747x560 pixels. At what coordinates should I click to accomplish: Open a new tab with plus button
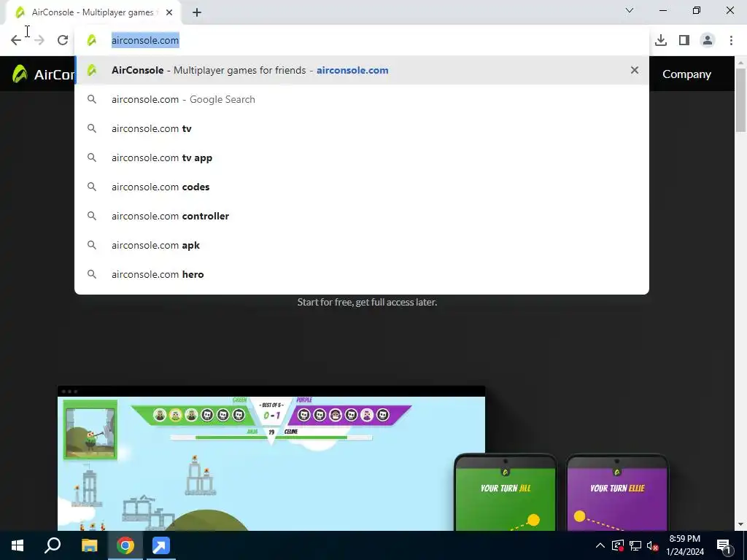(197, 12)
